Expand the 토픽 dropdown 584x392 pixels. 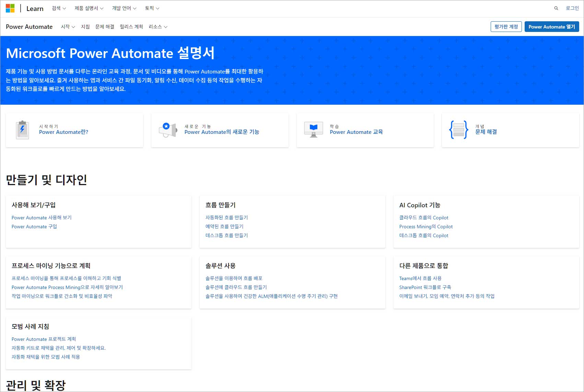point(152,8)
